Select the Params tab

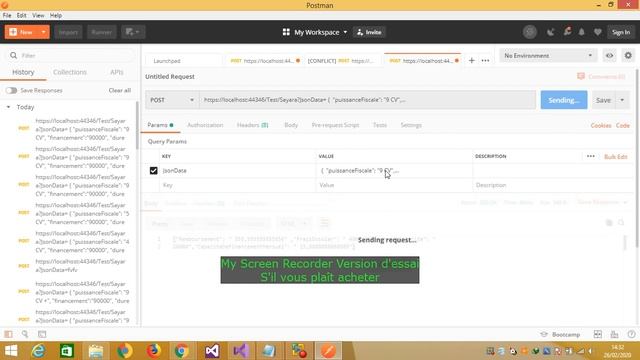[160, 125]
